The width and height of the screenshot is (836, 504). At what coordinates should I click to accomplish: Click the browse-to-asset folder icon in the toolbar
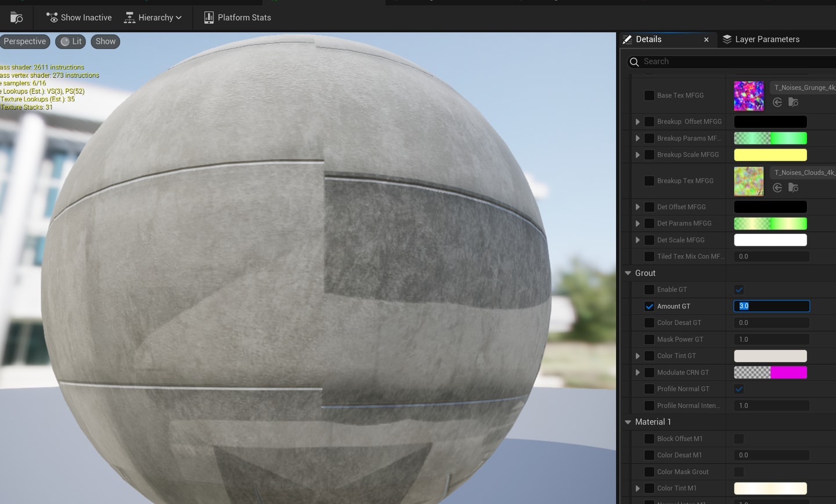pos(16,18)
